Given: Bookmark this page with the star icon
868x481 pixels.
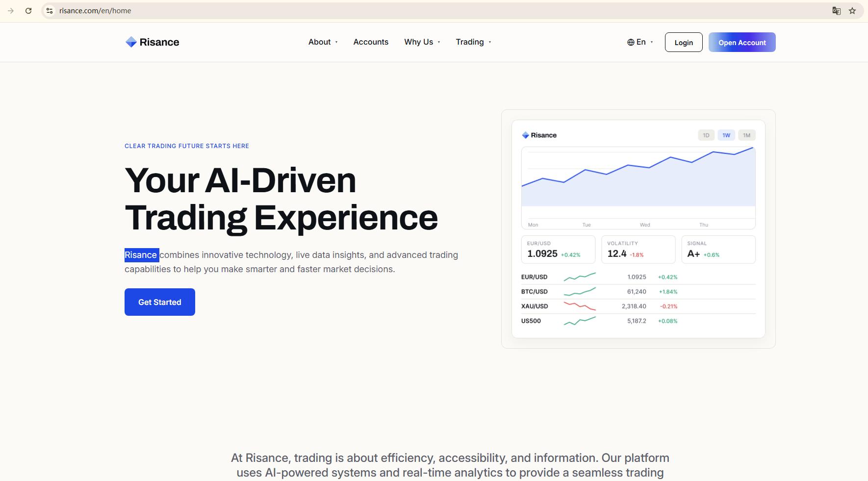Looking at the screenshot, I should (852, 11).
